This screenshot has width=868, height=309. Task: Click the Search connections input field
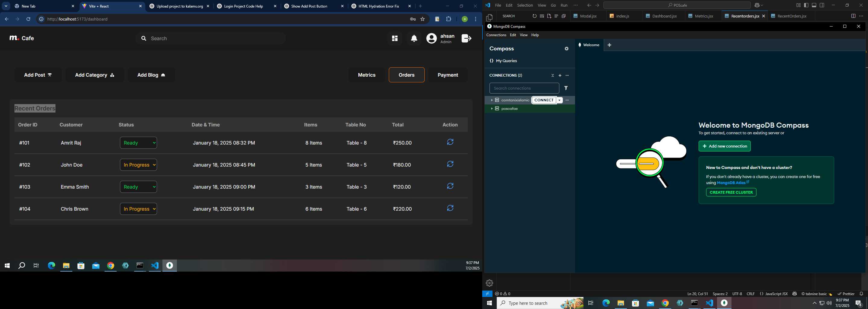pyautogui.click(x=524, y=88)
